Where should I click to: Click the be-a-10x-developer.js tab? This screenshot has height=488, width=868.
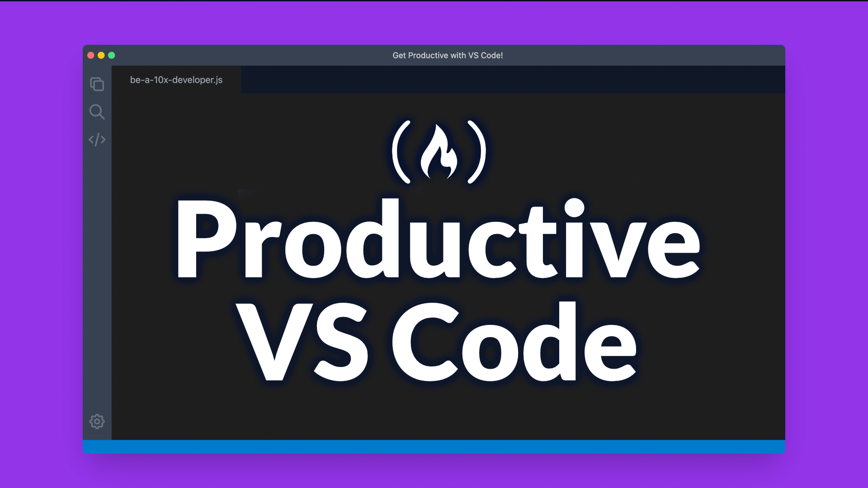pos(176,80)
